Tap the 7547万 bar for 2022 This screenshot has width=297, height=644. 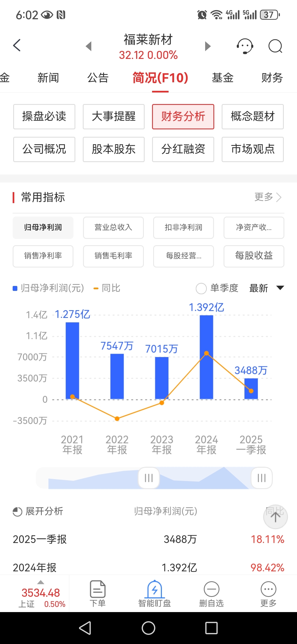[117, 376]
